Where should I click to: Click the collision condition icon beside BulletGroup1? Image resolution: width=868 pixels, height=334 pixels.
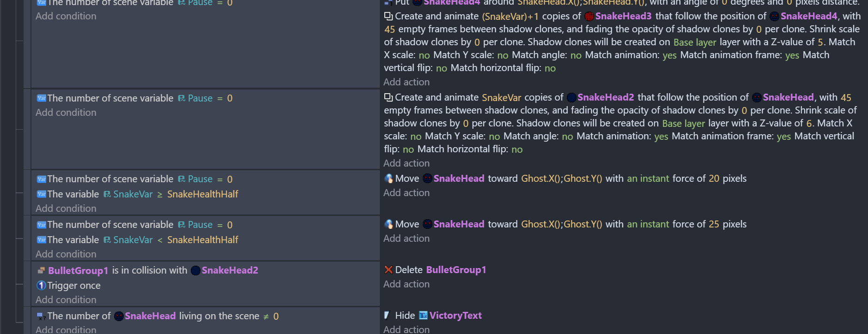coord(41,270)
